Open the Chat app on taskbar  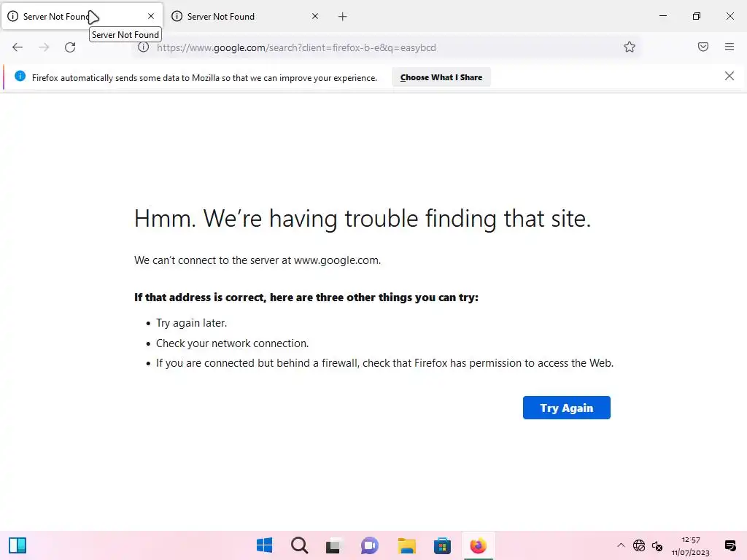(x=370, y=545)
